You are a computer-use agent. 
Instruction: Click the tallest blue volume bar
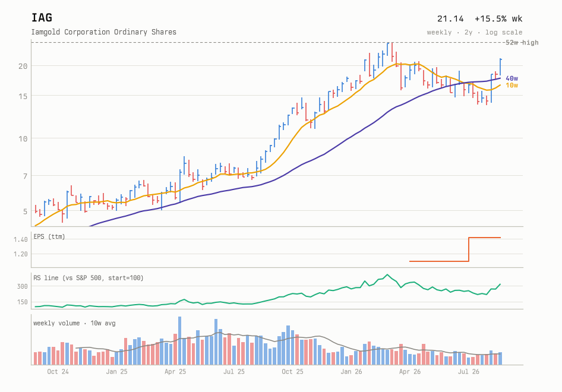tap(179, 341)
